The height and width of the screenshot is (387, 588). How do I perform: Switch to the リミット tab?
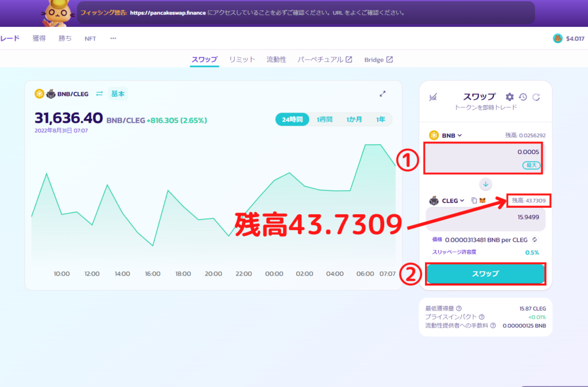pyautogui.click(x=242, y=60)
